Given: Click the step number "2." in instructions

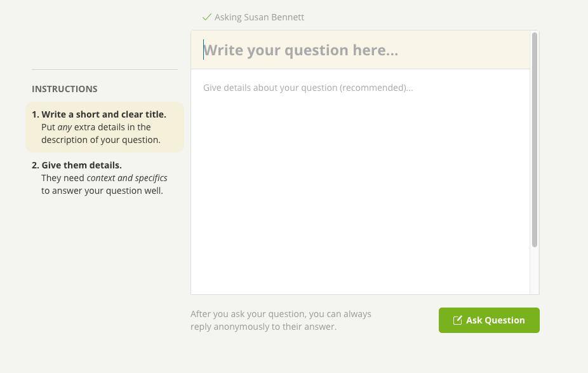Looking at the screenshot, I should [36, 165].
